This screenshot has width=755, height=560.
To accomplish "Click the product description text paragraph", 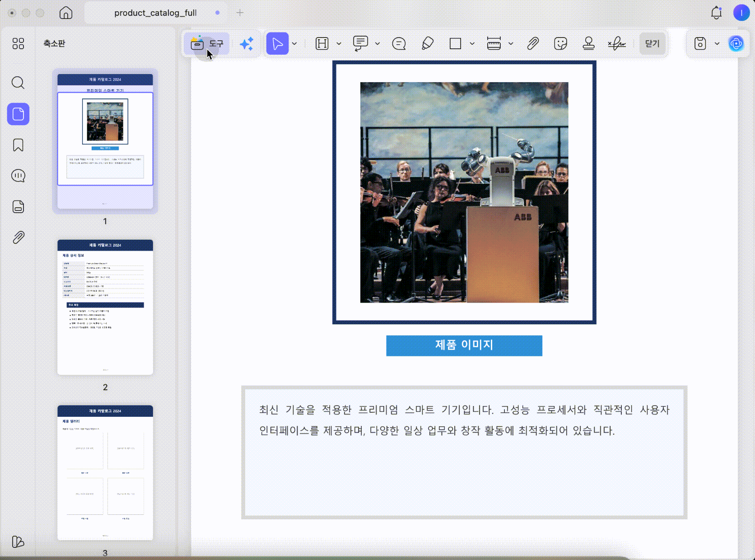I will tap(464, 420).
